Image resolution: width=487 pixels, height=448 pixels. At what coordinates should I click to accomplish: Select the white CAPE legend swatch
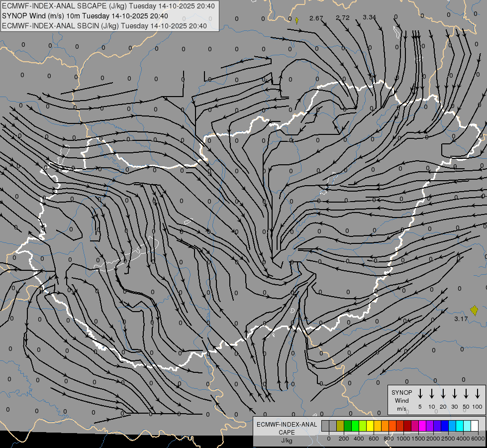pyautogui.click(x=475, y=426)
